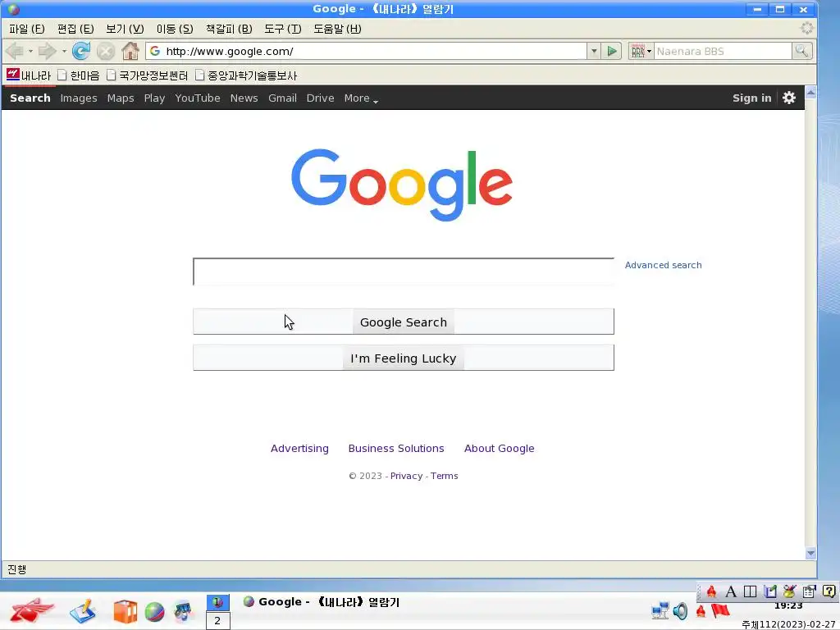Launch the notepad with pencil taskbar icon
This screenshot has width=840, height=630.
[x=83, y=611]
